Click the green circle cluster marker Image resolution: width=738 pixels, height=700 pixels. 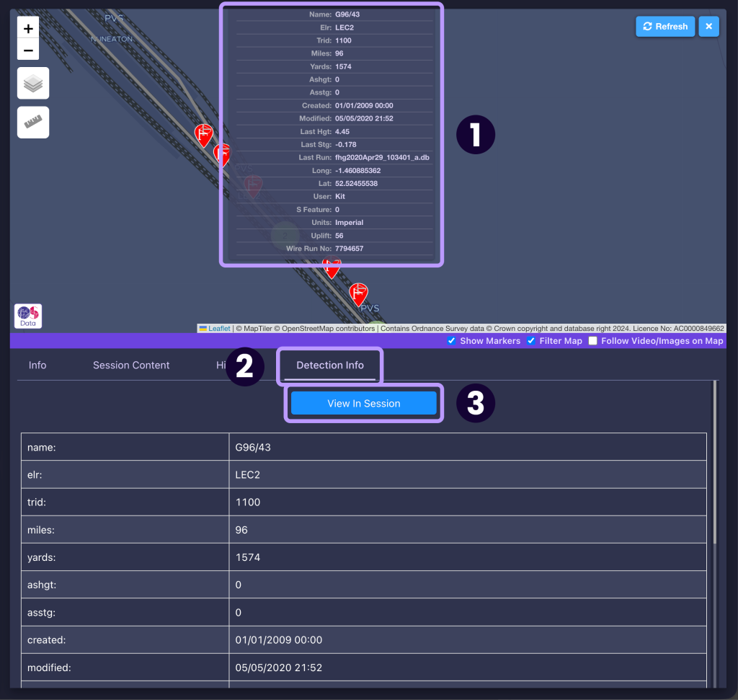(285, 234)
